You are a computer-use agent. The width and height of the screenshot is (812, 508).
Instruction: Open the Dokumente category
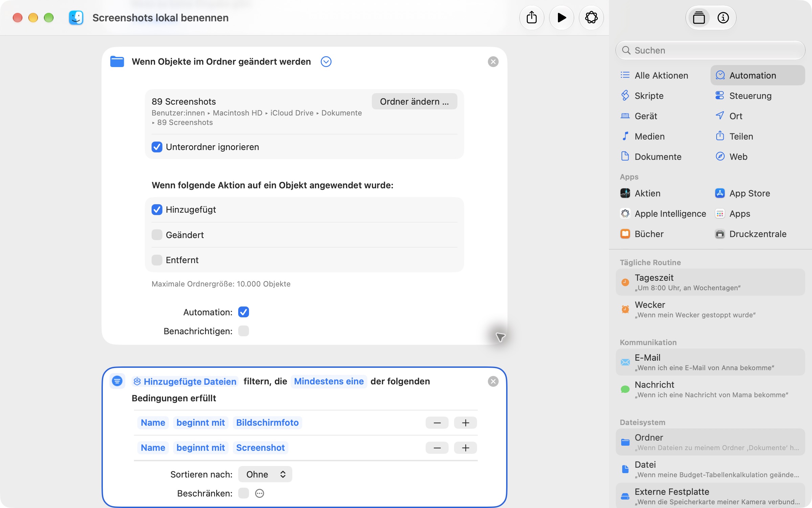(x=651, y=156)
